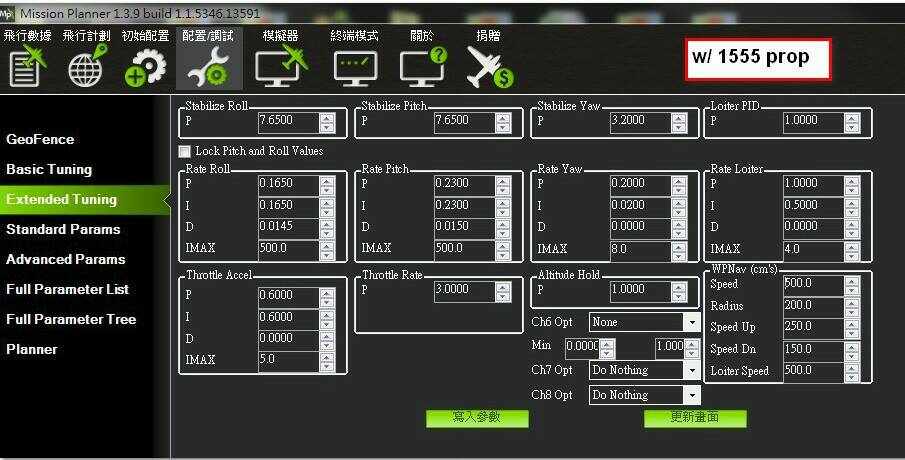The image size is (905, 460).
Task: Enable Lock Pitch and Roll Values
Action: (184, 151)
